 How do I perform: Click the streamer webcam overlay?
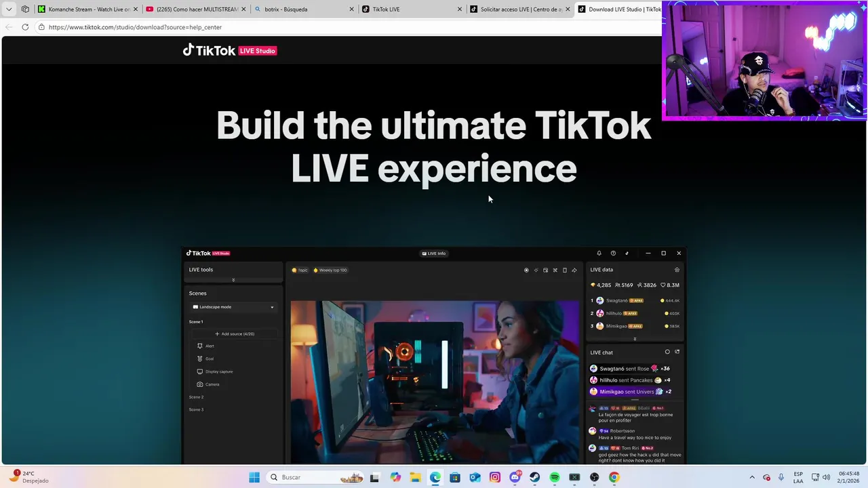pyautogui.click(x=764, y=60)
